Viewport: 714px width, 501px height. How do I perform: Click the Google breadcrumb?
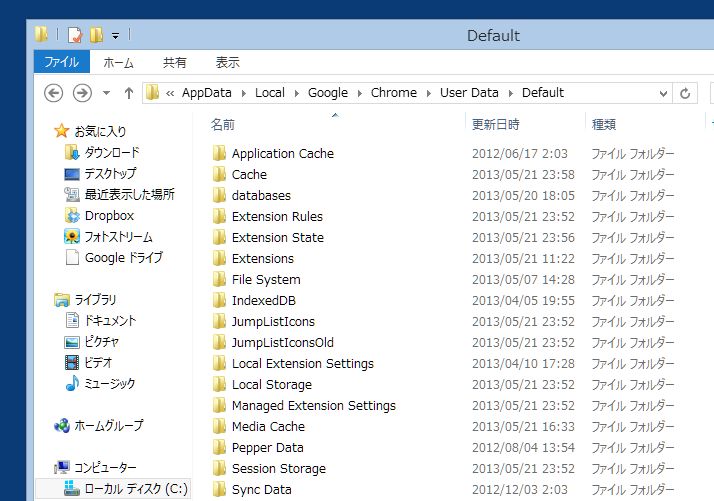328,93
